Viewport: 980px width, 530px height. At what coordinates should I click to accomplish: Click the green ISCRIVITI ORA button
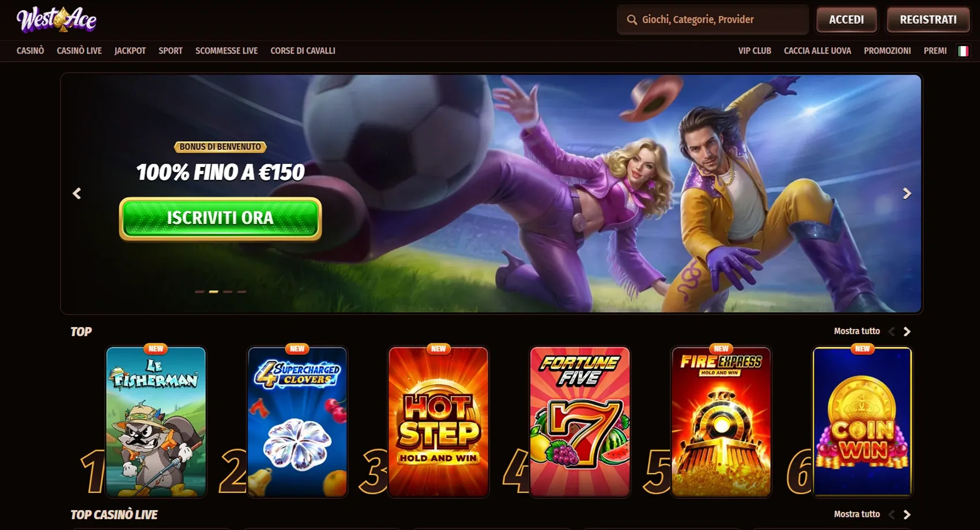click(220, 218)
